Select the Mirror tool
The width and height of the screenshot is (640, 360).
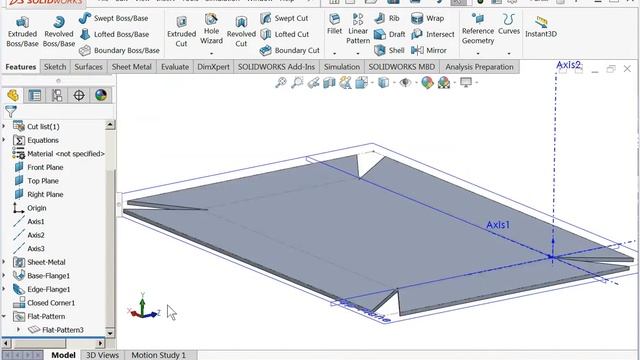429,50
